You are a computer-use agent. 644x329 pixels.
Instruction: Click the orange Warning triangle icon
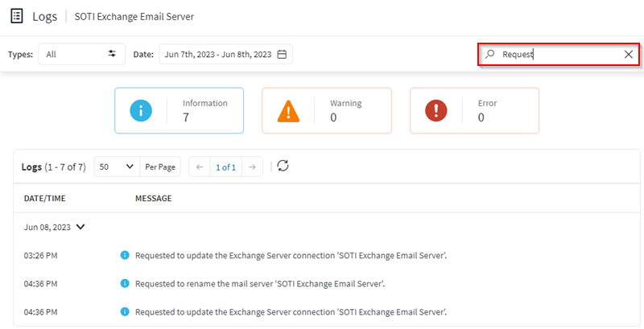pyautogui.click(x=288, y=111)
